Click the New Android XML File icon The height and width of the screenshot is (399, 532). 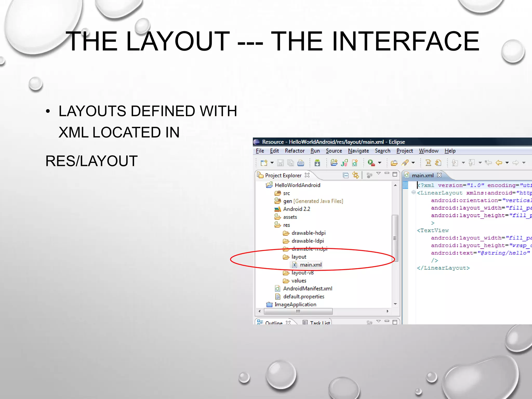(x=355, y=163)
